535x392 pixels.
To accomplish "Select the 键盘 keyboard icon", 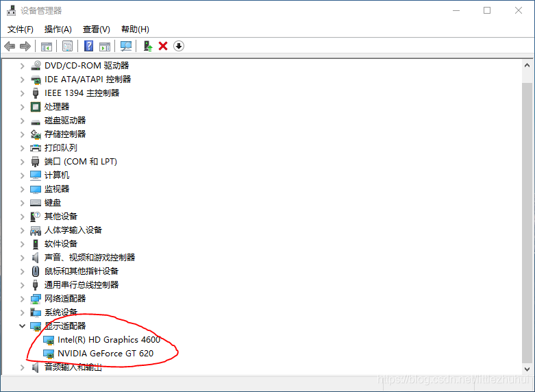I will [36, 203].
